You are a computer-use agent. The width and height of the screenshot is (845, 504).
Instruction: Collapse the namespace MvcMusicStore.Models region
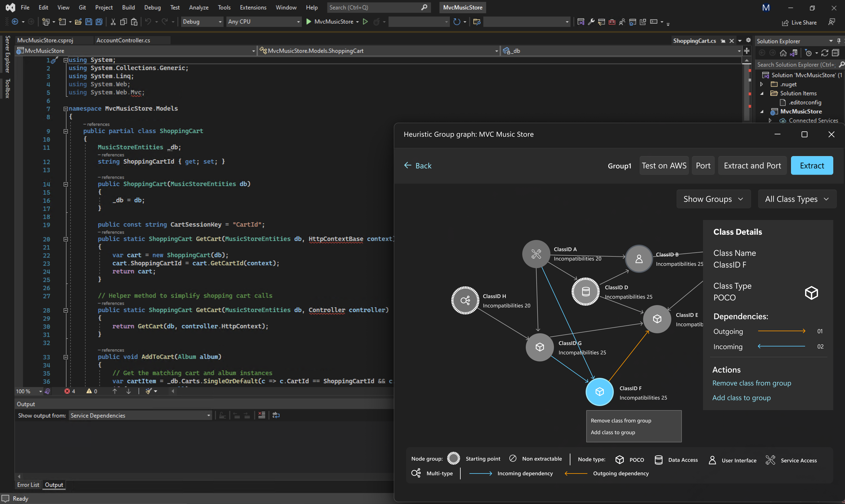pos(65,109)
